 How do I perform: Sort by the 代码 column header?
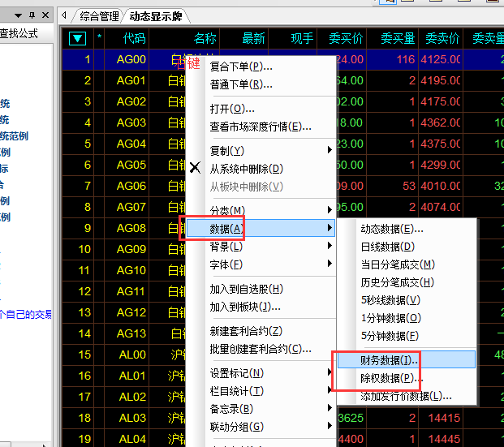(x=134, y=38)
